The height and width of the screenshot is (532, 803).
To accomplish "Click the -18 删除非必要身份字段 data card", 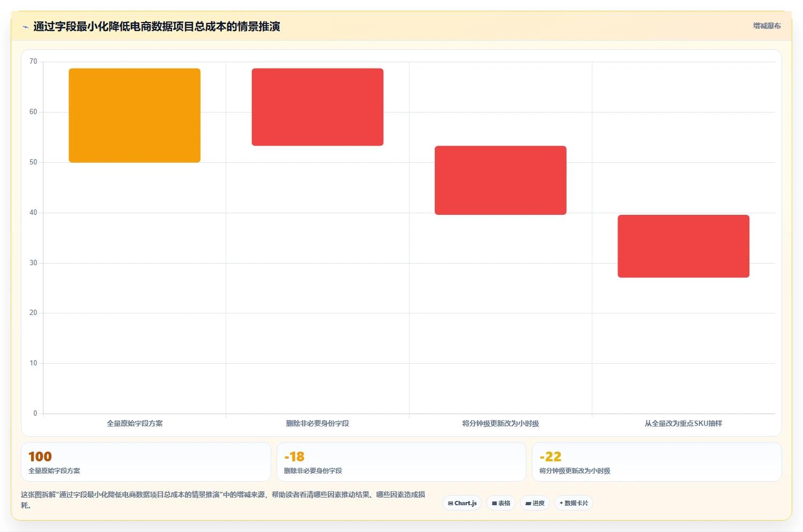I will (401, 462).
